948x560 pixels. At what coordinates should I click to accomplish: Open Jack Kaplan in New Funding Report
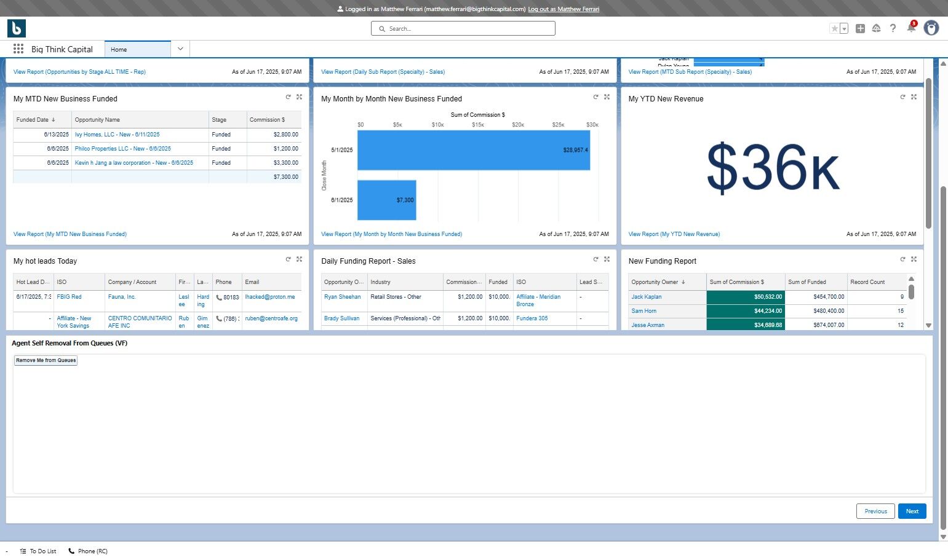647,297
